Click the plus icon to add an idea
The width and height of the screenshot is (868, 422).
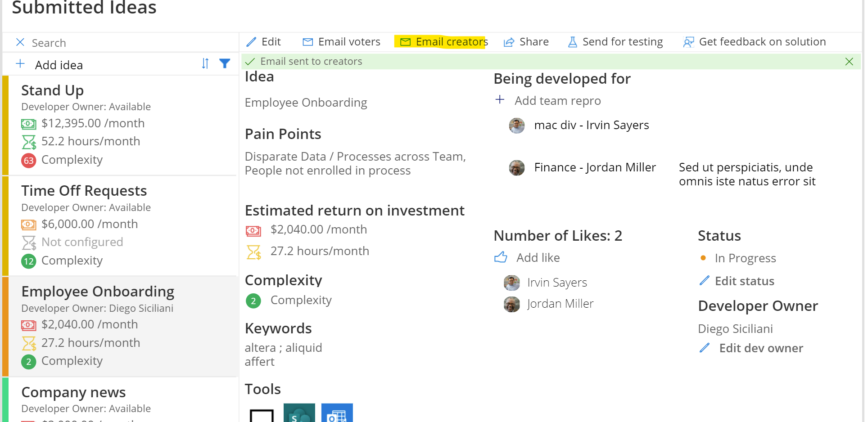20,63
